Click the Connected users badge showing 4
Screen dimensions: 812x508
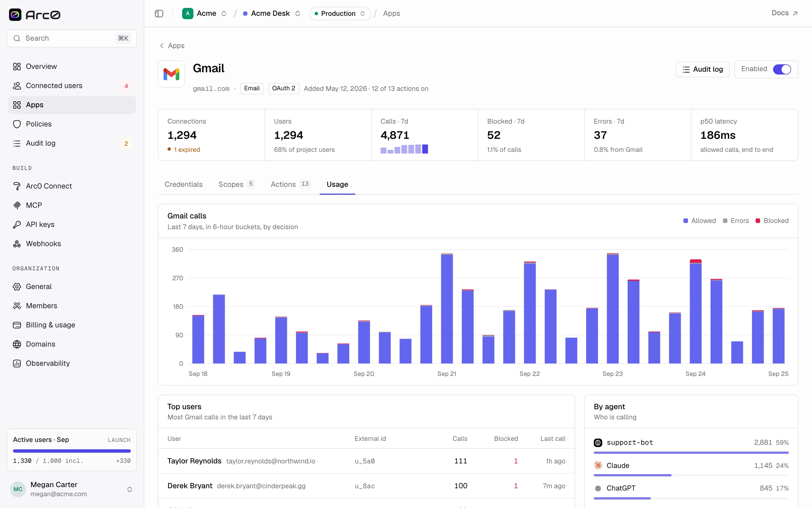click(126, 86)
